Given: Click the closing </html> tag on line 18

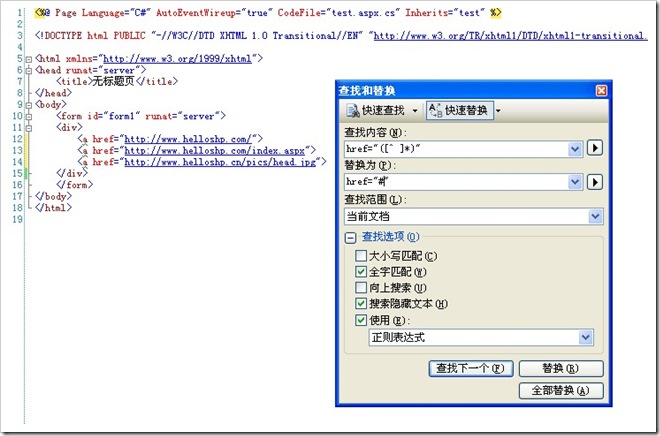Looking at the screenshot, I should pyautogui.click(x=53, y=207).
